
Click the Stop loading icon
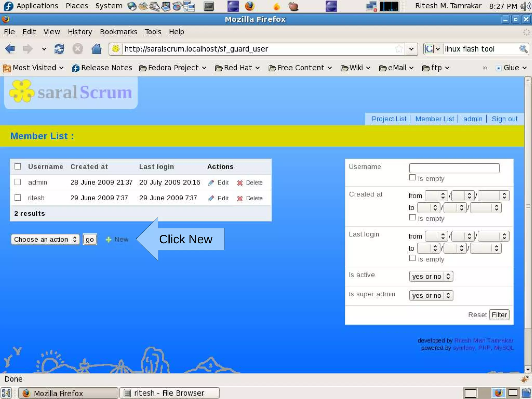point(77,49)
